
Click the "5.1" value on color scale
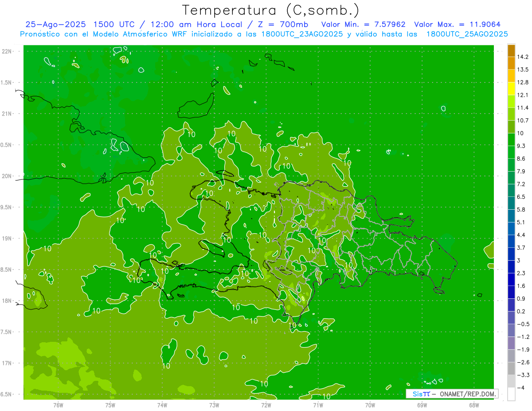click(x=521, y=222)
